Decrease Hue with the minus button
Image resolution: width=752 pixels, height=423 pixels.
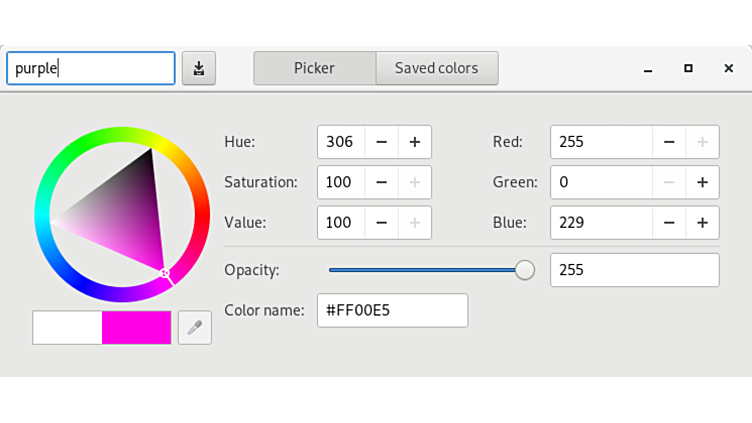(381, 142)
